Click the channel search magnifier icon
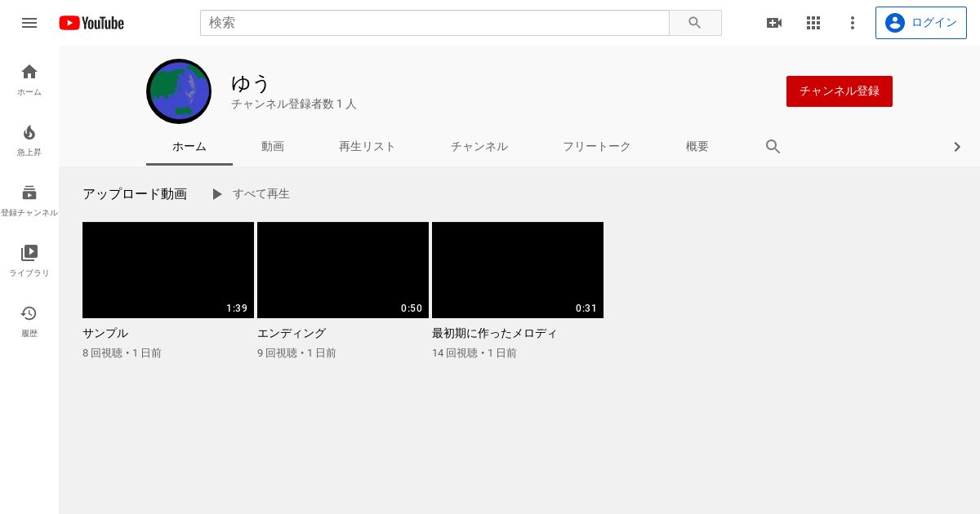 773,147
